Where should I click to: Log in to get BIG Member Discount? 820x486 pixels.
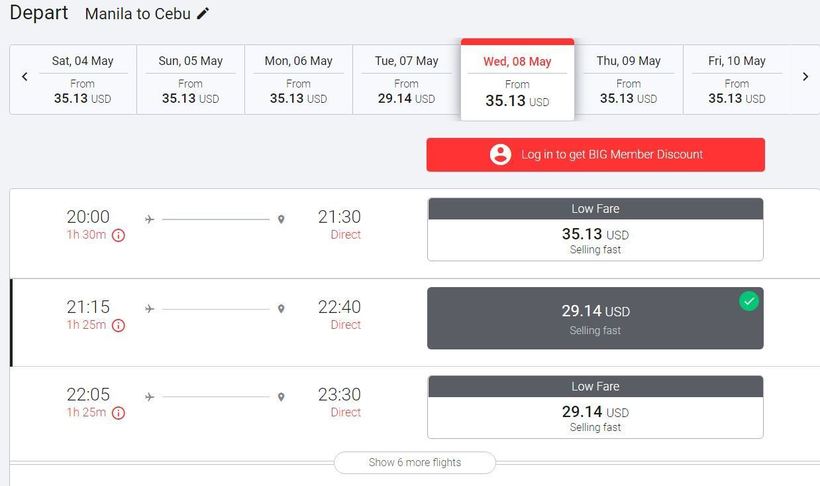595,155
